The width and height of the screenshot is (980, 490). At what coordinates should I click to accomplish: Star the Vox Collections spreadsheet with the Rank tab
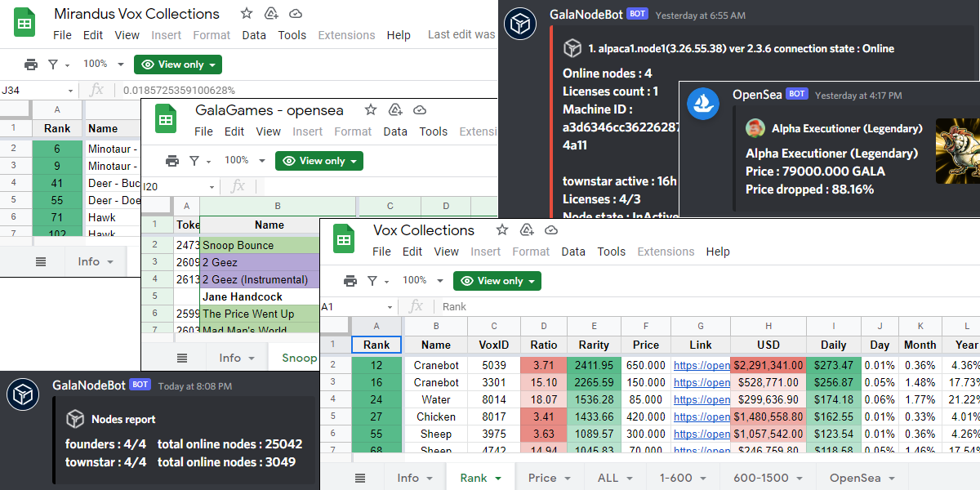pyautogui.click(x=501, y=230)
